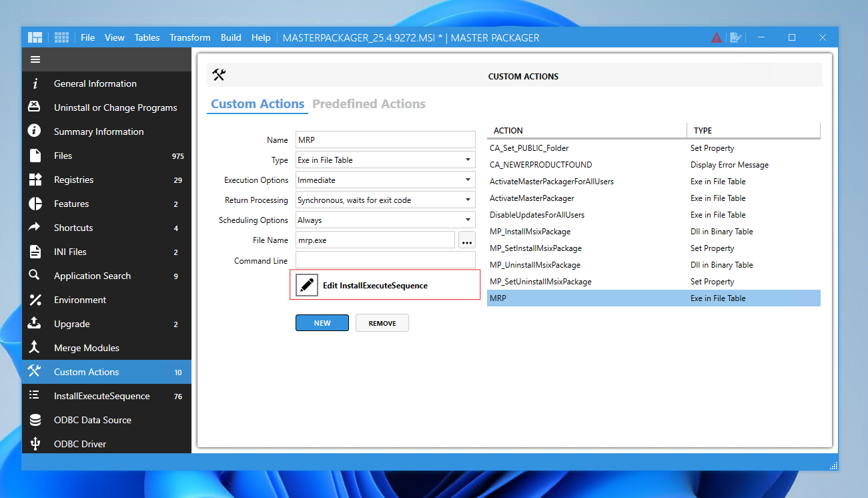Click the Upgrade upload icon
The image size is (868, 498).
coord(35,324)
